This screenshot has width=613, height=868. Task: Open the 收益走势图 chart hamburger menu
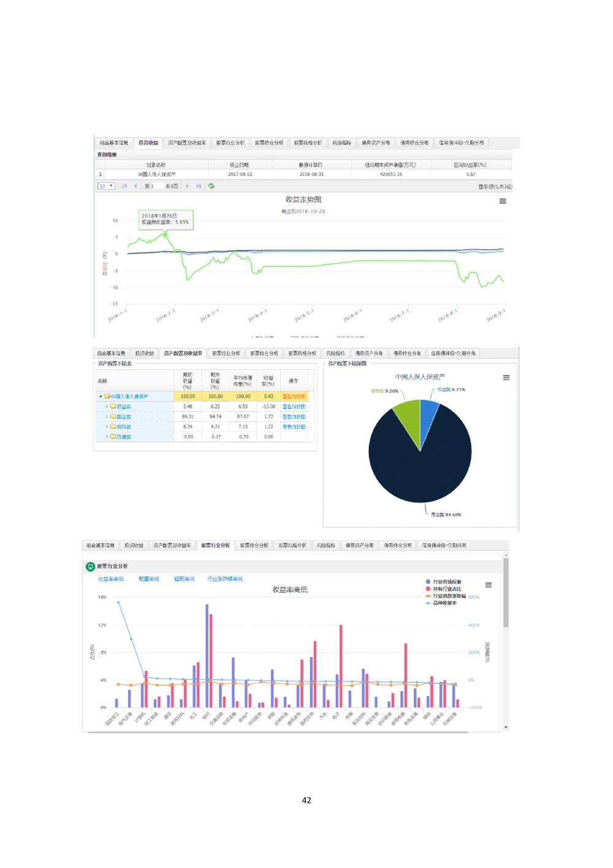click(x=503, y=201)
